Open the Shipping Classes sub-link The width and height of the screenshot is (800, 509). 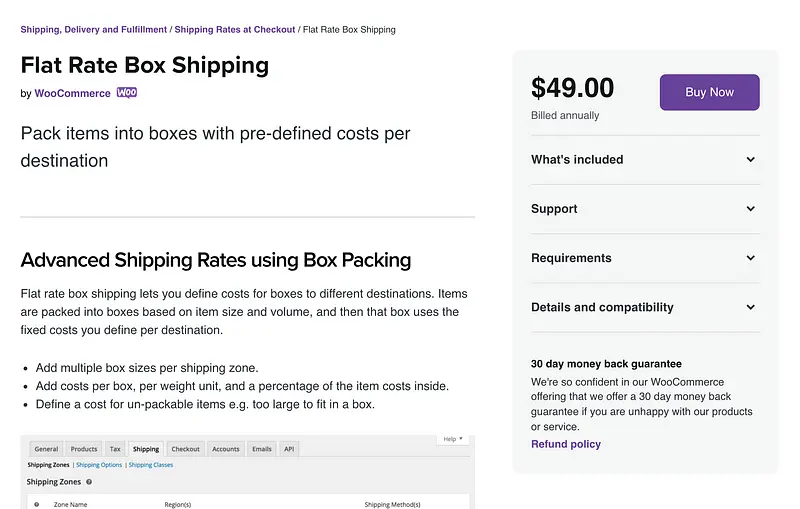tap(150, 465)
